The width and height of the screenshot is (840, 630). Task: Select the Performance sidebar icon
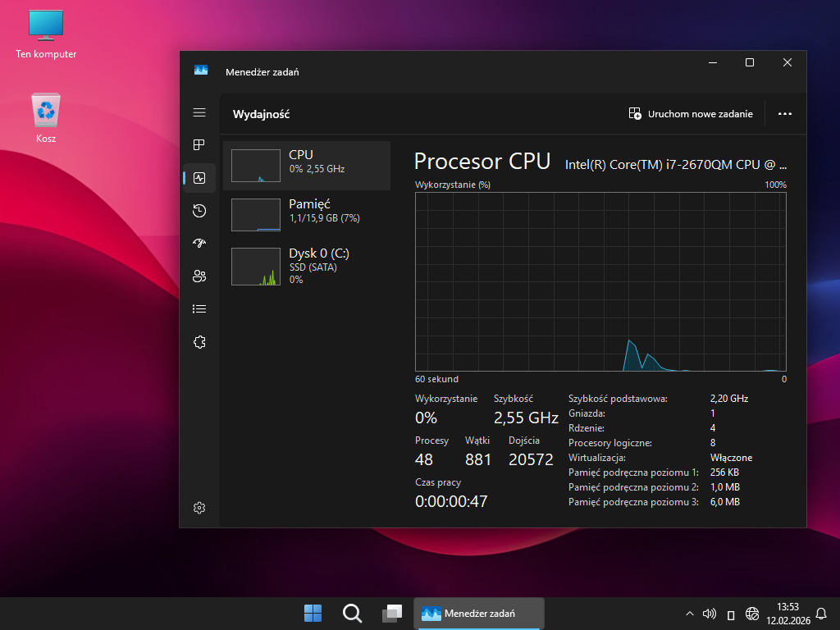coord(199,178)
